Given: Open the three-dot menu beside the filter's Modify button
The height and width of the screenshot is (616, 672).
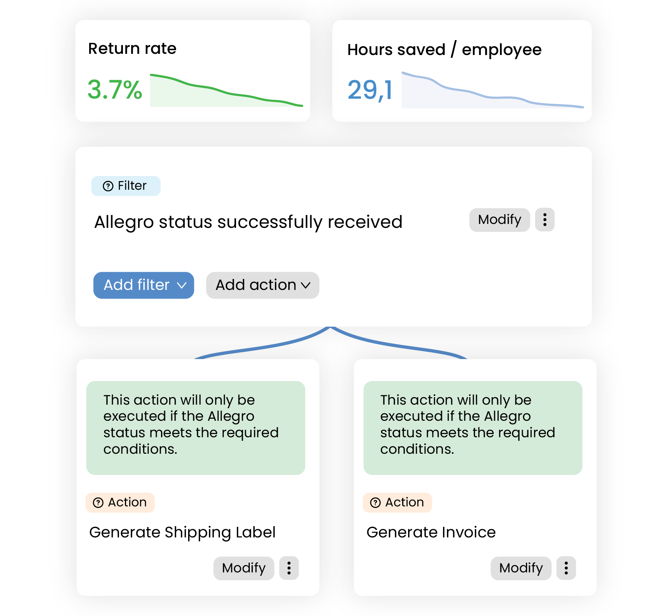Looking at the screenshot, I should point(545,220).
